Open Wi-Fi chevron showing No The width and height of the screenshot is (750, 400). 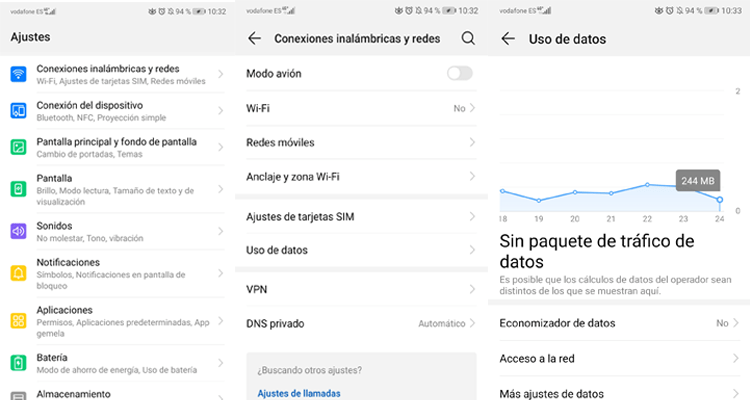(x=472, y=108)
